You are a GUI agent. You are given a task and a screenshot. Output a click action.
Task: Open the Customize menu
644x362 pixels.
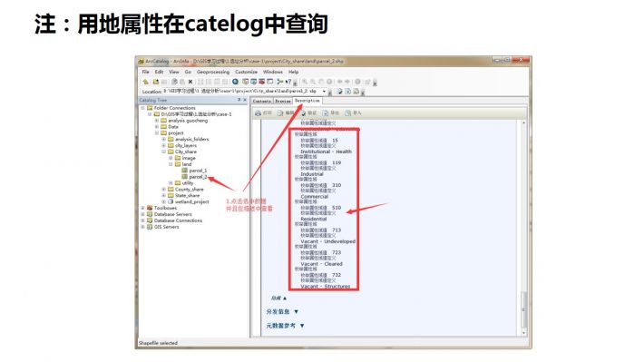pos(246,72)
